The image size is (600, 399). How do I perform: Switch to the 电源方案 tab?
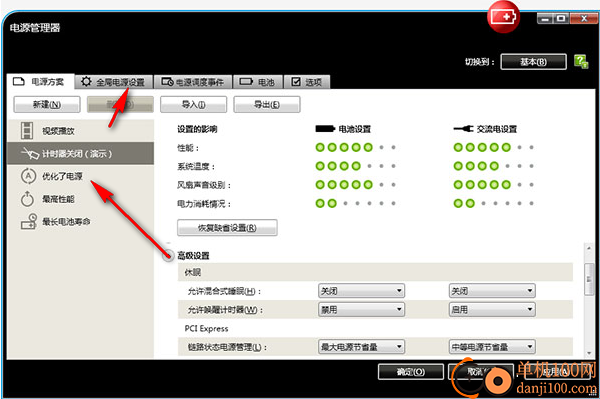point(40,81)
